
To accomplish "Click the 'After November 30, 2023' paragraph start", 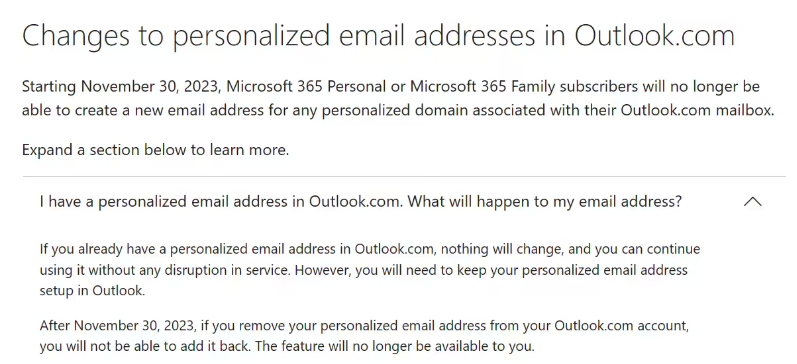I will (116, 325).
